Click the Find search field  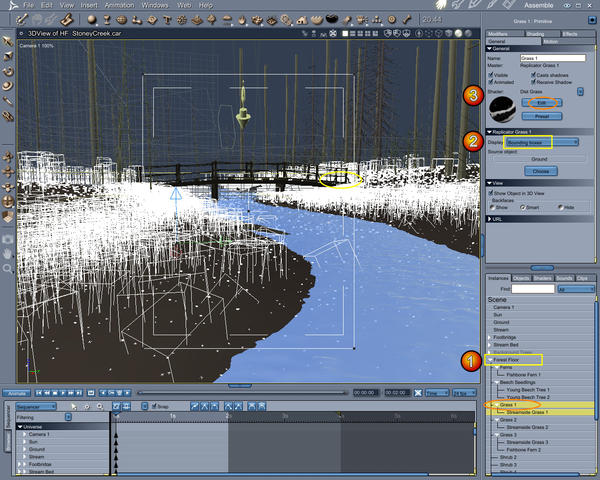533,289
